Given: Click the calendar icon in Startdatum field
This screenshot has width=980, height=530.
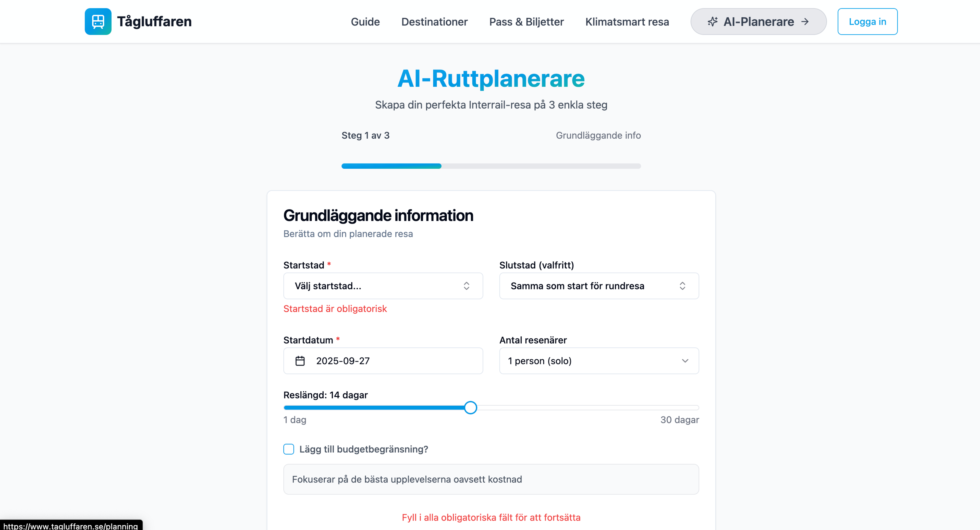Looking at the screenshot, I should point(300,361).
